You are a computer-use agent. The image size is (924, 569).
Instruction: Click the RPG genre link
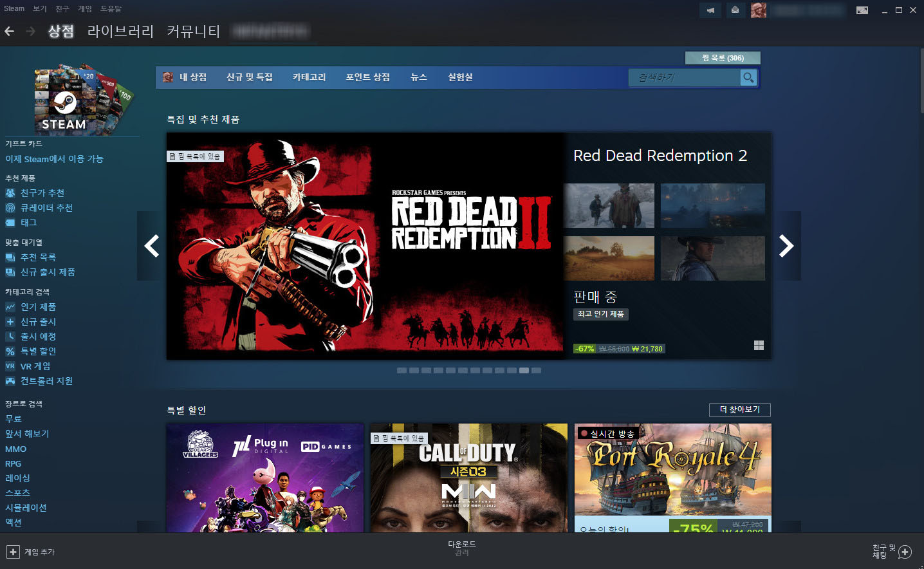pyautogui.click(x=14, y=464)
